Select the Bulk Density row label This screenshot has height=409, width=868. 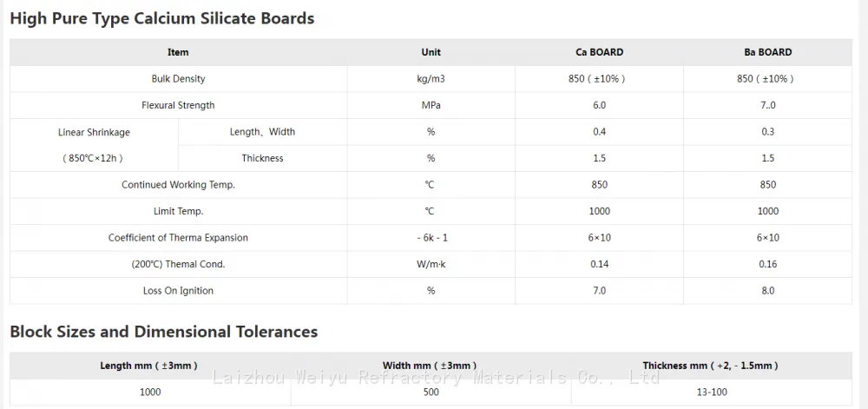pos(178,79)
